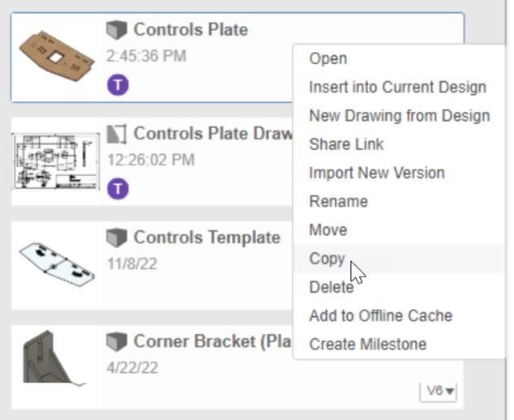
Task: Choose Insert into Current Design
Action: pyautogui.click(x=397, y=87)
